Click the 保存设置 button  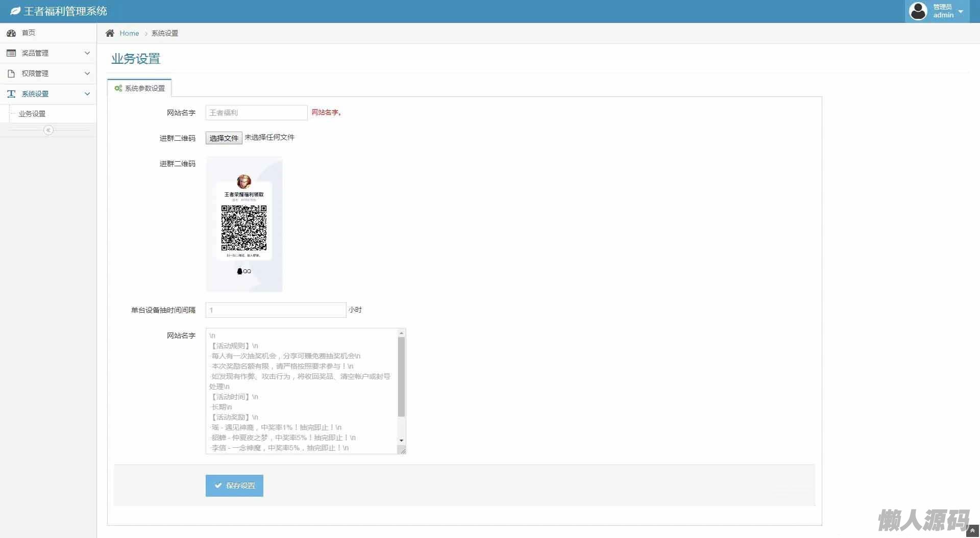[234, 485]
